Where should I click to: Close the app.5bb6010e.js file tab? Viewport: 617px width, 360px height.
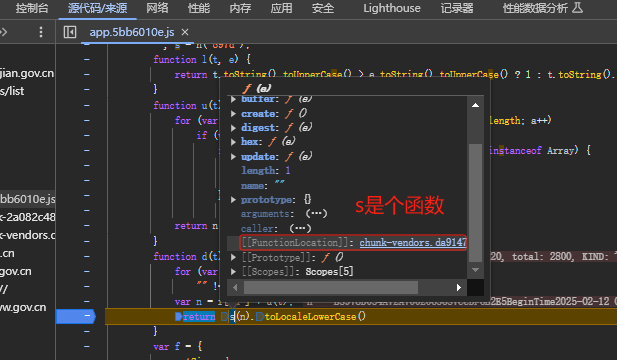(185, 32)
